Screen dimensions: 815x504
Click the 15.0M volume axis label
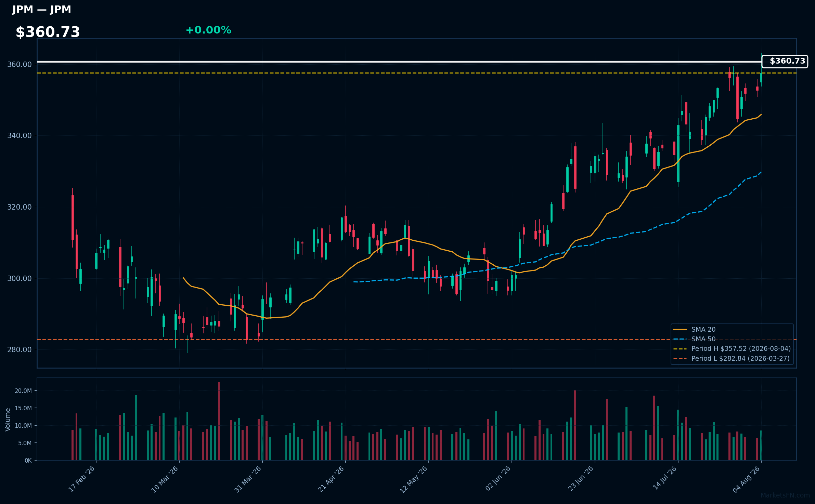[x=23, y=408]
